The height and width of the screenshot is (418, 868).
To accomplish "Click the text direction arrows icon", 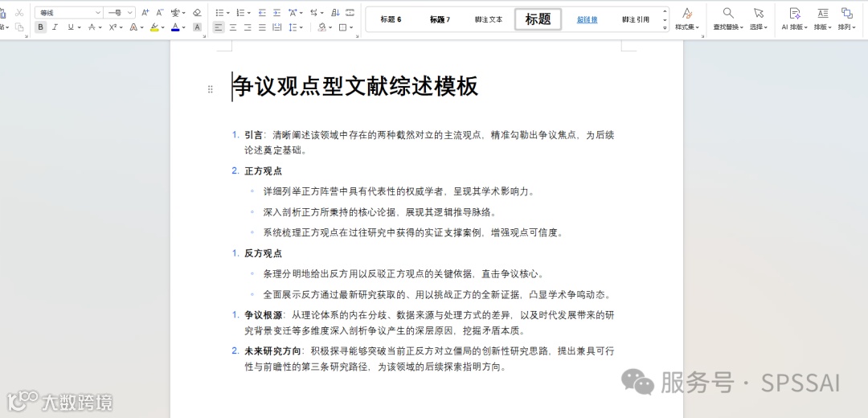I will (x=314, y=12).
